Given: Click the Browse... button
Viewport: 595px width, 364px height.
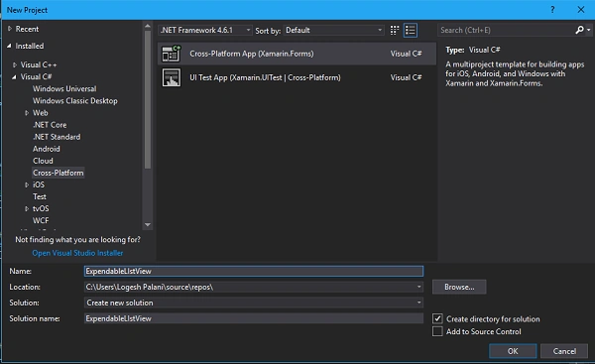Looking at the screenshot, I should point(459,287).
